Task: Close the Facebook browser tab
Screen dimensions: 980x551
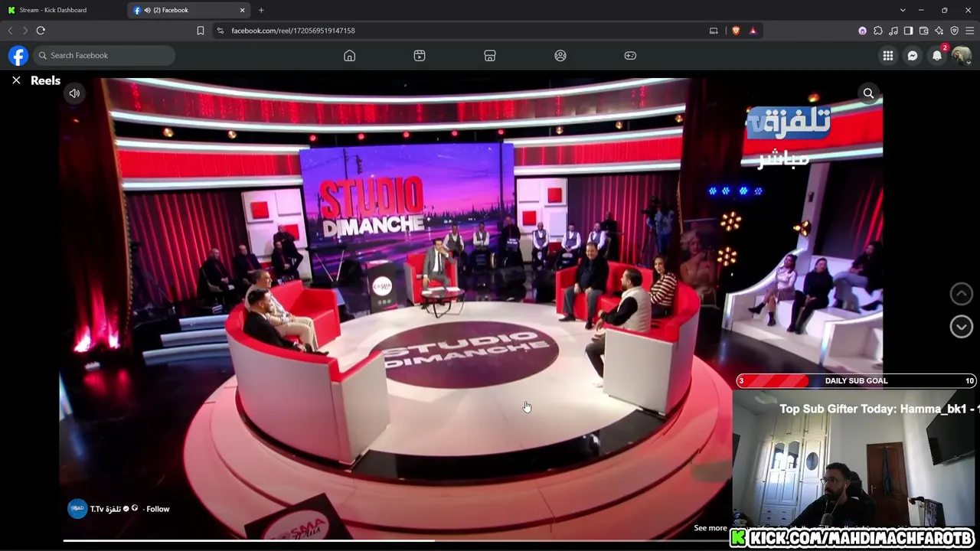Action: pyautogui.click(x=243, y=10)
